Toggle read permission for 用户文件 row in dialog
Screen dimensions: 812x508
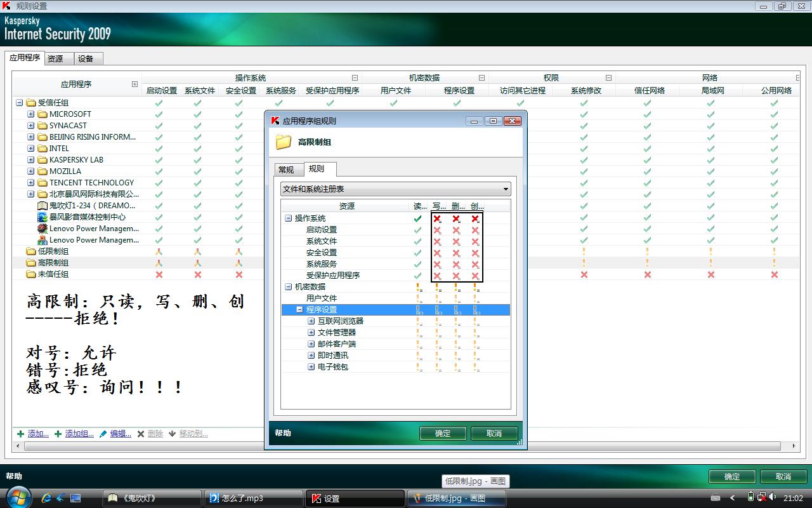click(419, 298)
